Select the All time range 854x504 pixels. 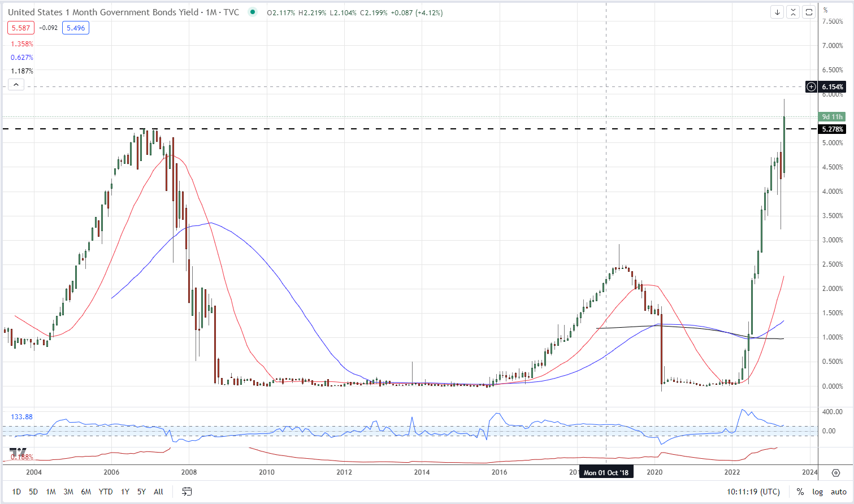[158, 492]
